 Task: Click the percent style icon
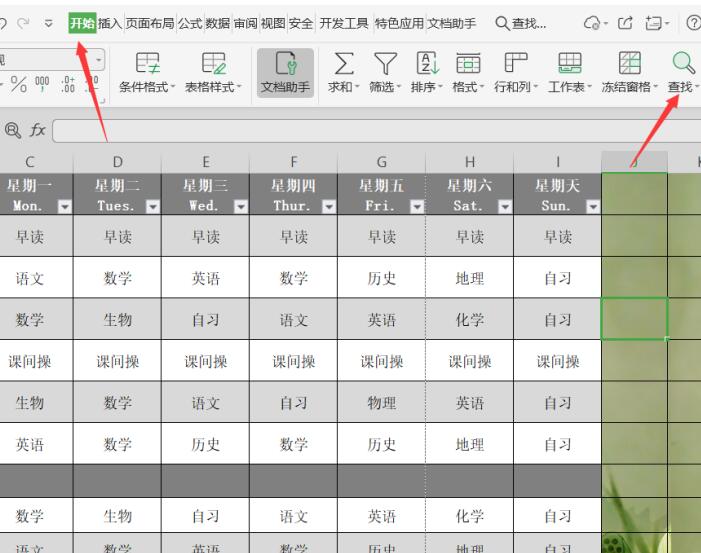(x=19, y=84)
